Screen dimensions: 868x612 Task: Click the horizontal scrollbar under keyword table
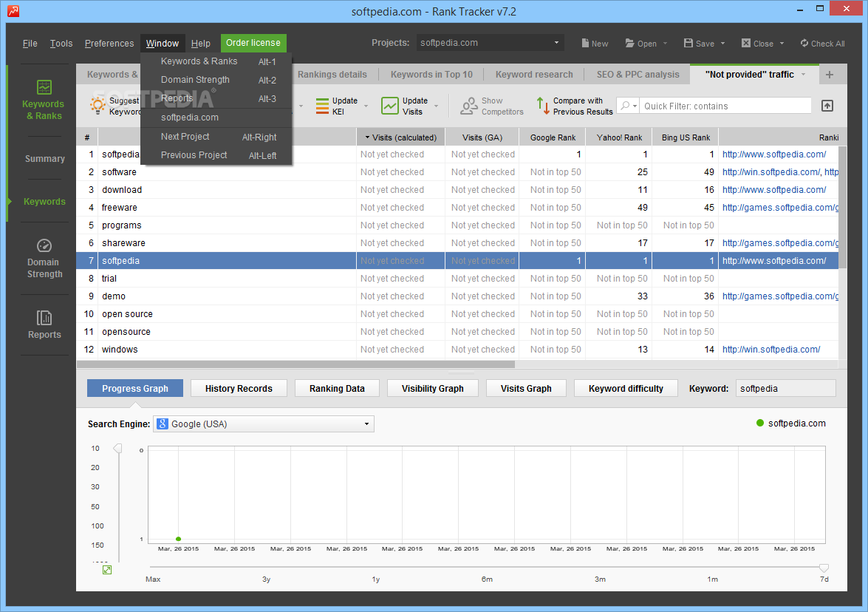[x=295, y=364]
